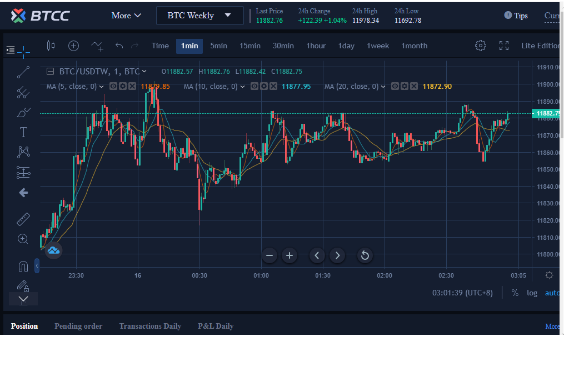Expand MA (20, close, 0) dropdown arrow
569x392 pixels.
click(383, 87)
